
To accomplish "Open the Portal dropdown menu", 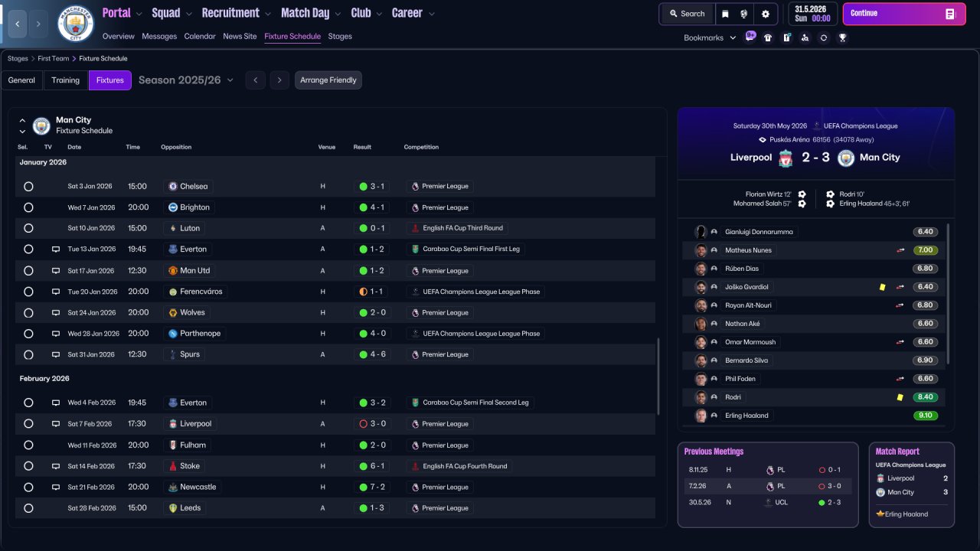I will coord(122,13).
